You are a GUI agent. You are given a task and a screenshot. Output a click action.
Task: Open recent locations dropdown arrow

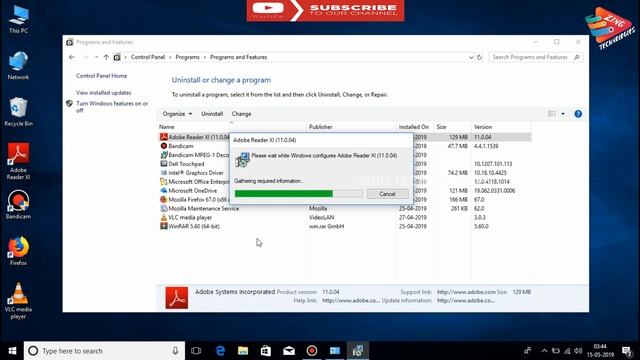coord(96,57)
